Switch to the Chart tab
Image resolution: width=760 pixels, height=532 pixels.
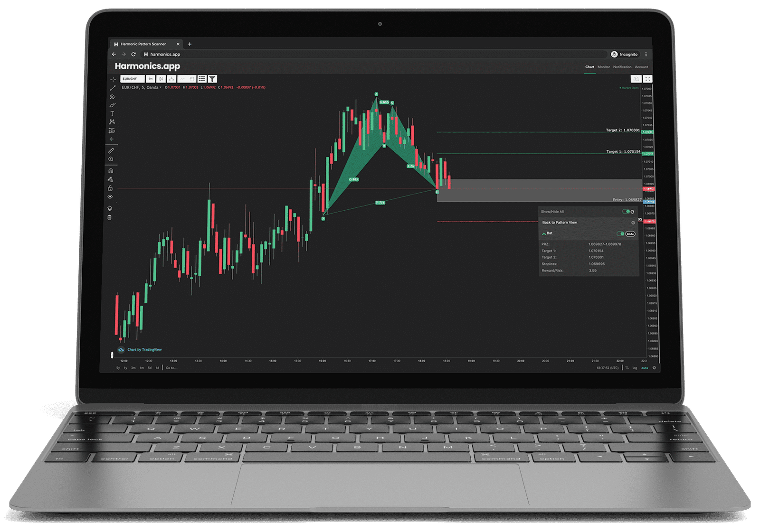[x=589, y=67]
